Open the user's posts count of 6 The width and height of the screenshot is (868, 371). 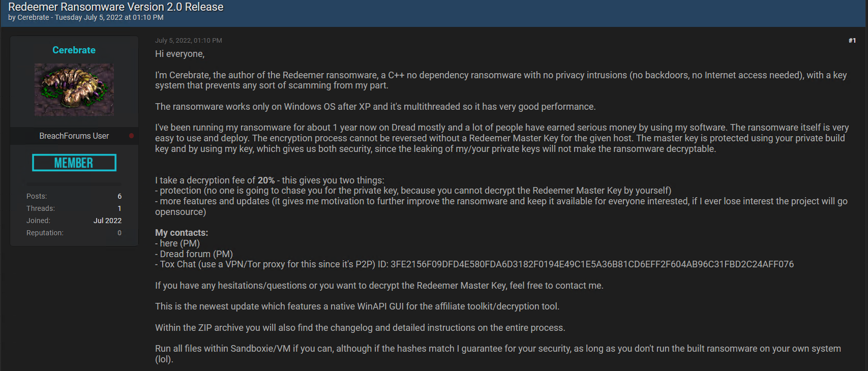(119, 196)
